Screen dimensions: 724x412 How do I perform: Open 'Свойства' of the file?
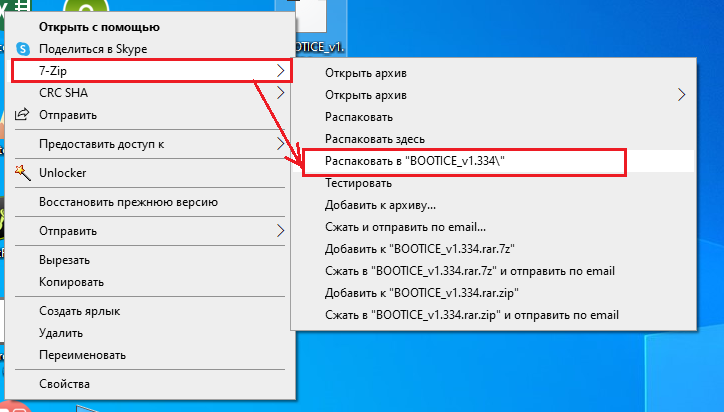tap(64, 384)
